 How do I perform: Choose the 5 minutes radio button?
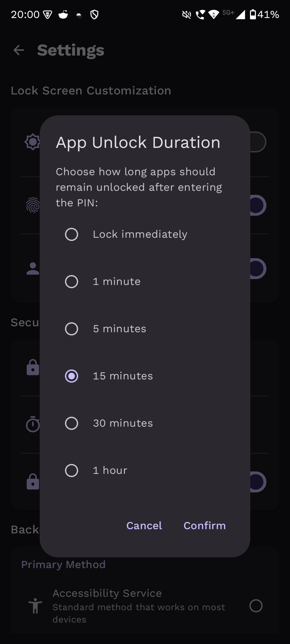point(72,329)
